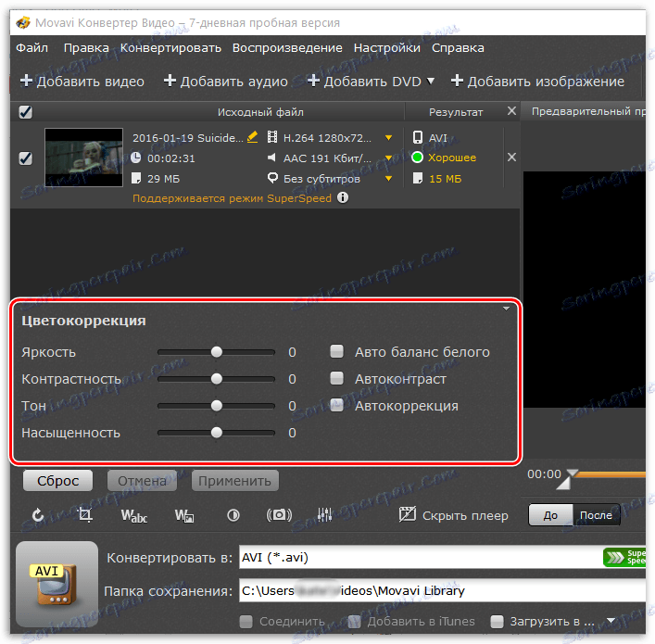Open the Добавить DVD dropdown arrow
Viewport: 655px width, 644px height.
pyautogui.click(x=431, y=81)
